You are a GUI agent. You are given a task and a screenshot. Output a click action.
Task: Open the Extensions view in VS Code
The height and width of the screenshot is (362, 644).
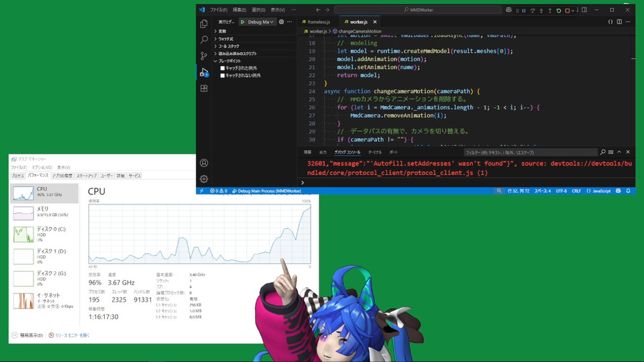click(x=204, y=88)
